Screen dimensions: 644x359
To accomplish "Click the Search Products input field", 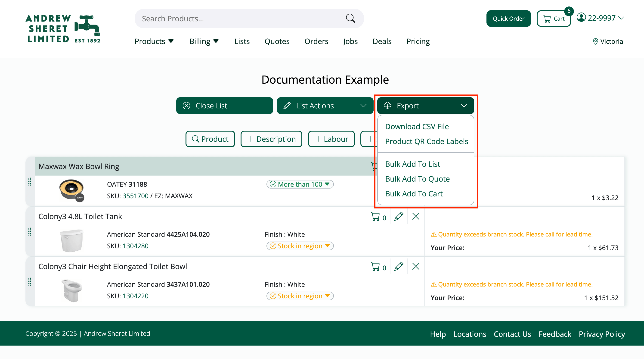I will [249, 19].
